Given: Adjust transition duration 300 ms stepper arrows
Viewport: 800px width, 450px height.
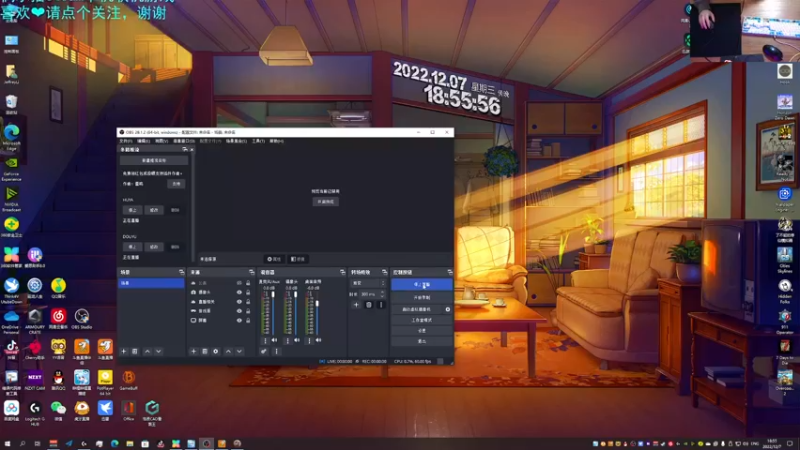Looking at the screenshot, I should click(x=383, y=294).
